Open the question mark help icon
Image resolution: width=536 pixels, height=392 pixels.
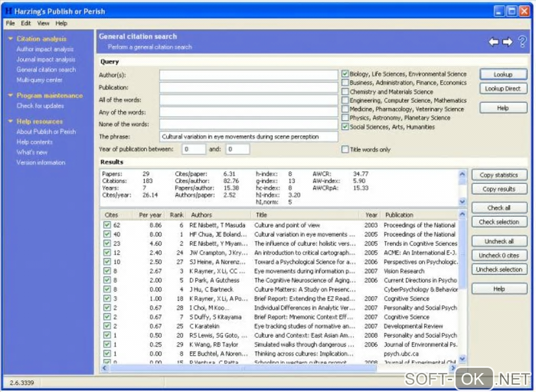[x=522, y=42]
